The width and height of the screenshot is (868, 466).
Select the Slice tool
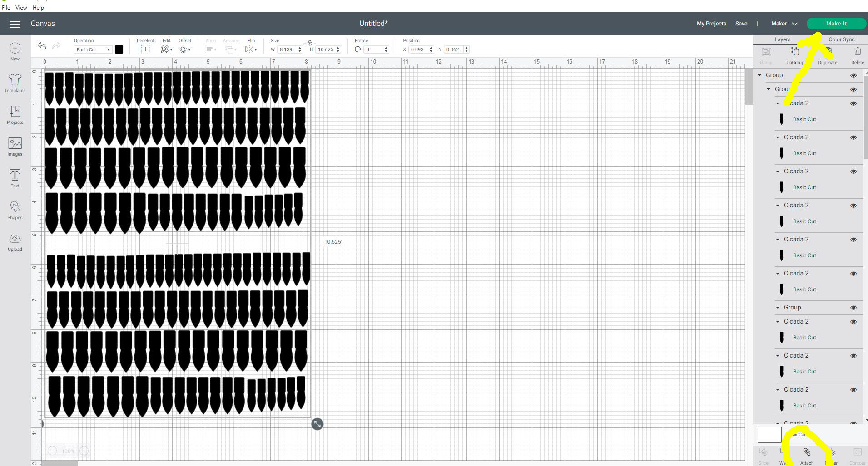click(x=763, y=452)
